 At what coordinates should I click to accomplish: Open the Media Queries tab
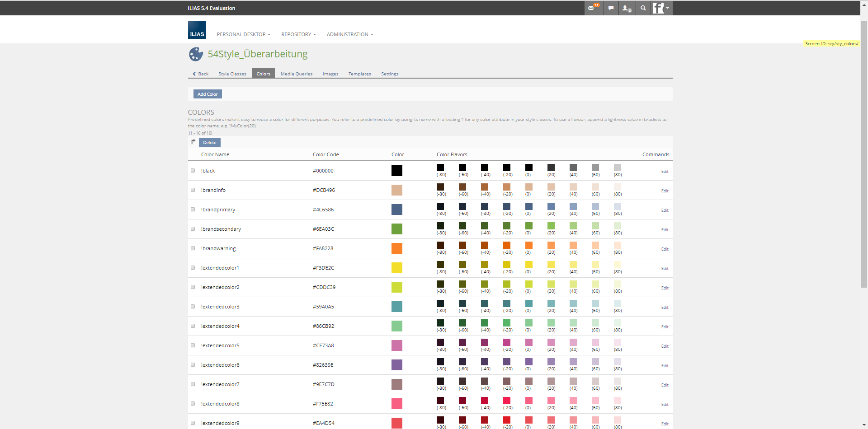click(296, 74)
